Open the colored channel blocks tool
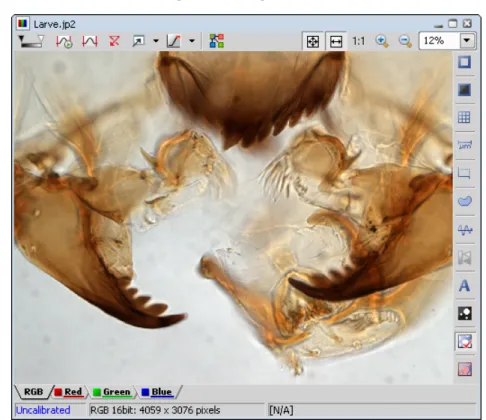486x420 pixels. click(216, 41)
